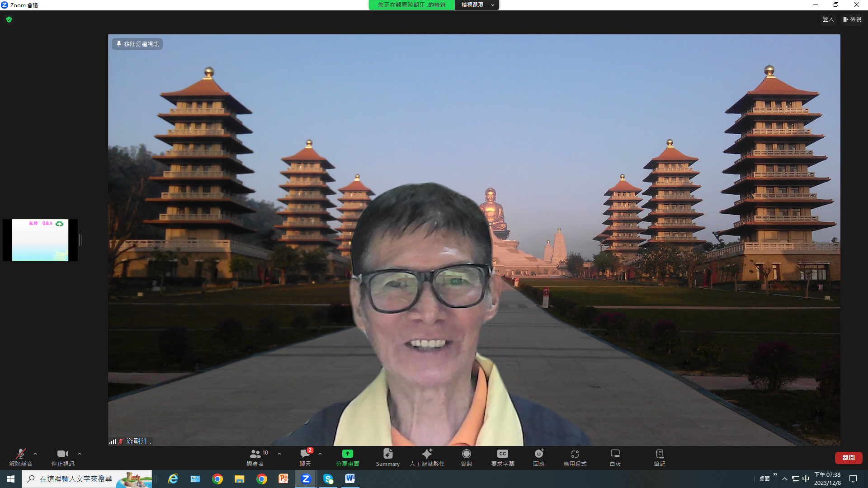Click the green encryption shield icon
This screenshot has width=868, height=488.
(9, 19)
